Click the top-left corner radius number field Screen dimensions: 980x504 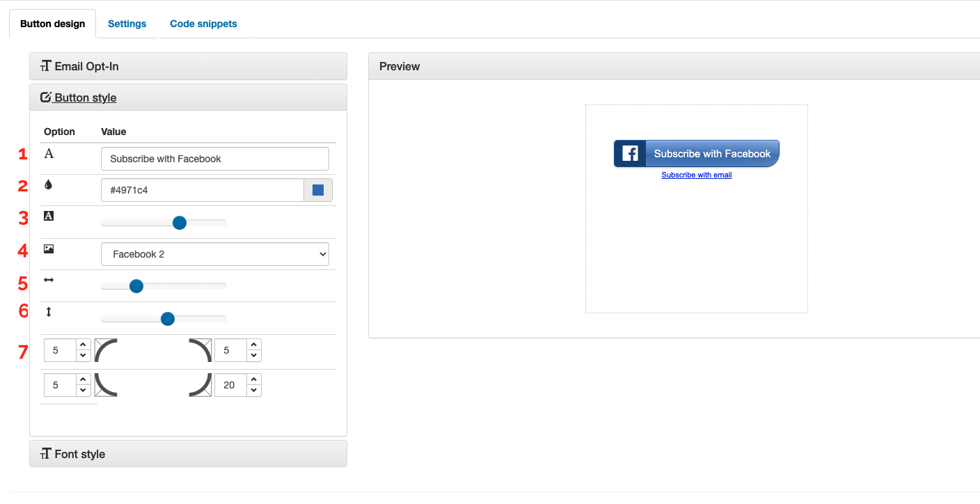(x=60, y=350)
